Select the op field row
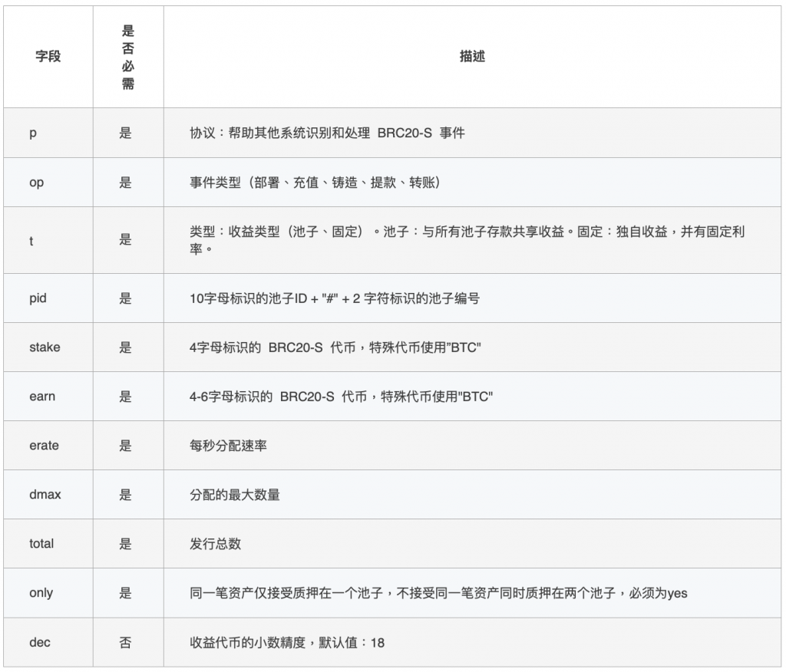 pyautogui.click(x=36, y=182)
